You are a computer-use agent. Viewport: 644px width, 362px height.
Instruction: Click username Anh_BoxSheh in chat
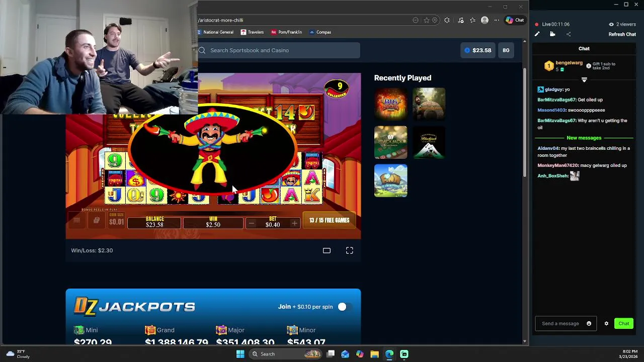553,176
